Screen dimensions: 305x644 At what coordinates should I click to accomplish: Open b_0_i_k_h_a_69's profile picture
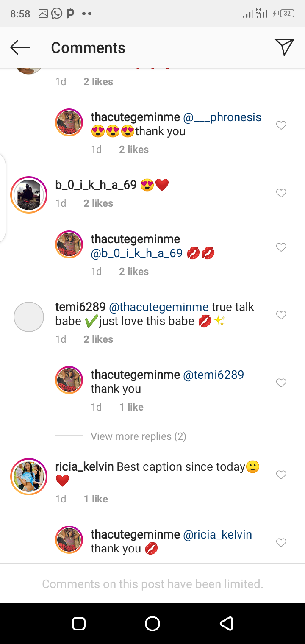click(x=29, y=195)
